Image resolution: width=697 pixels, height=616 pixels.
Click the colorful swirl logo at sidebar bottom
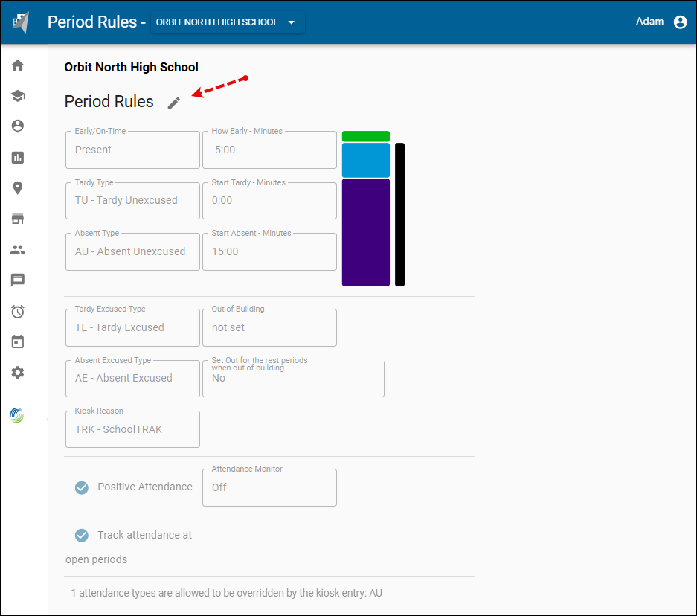point(17,414)
